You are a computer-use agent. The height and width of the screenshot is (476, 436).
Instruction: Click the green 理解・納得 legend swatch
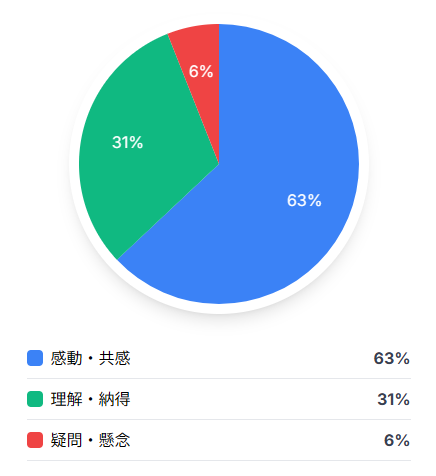click(x=35, y=399)
